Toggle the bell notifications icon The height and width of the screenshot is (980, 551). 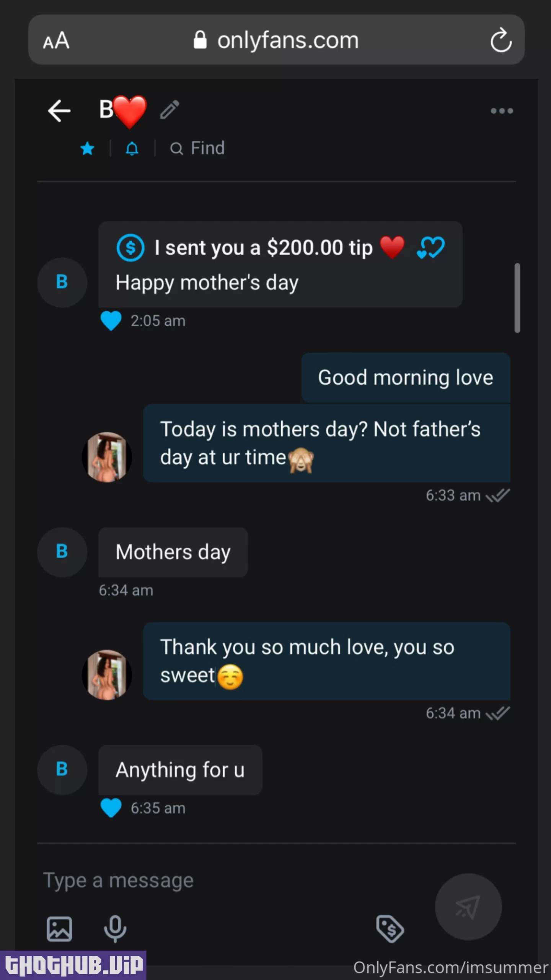pos(132,149)
